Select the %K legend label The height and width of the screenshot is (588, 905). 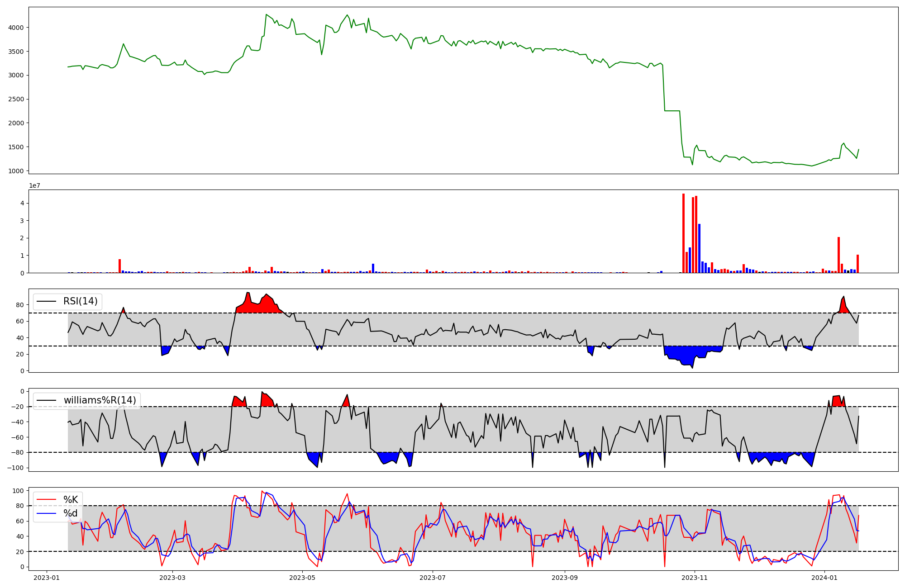[x=71, y=500]
